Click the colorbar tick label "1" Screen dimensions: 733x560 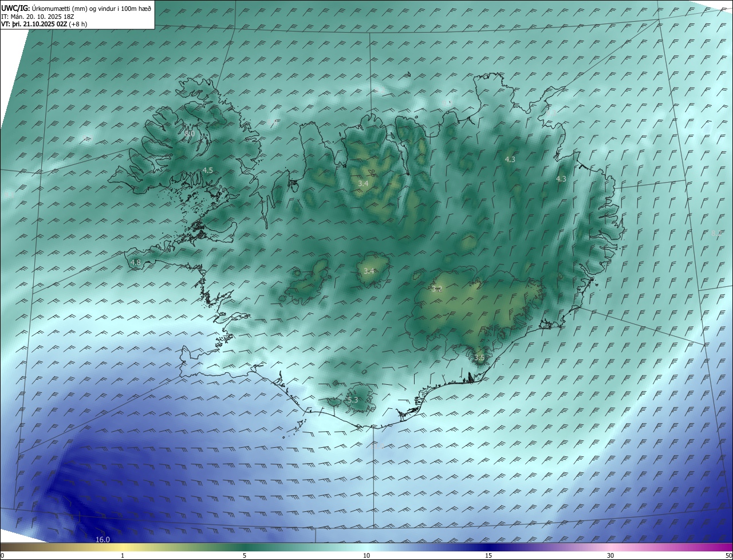(x=123, y=555)
